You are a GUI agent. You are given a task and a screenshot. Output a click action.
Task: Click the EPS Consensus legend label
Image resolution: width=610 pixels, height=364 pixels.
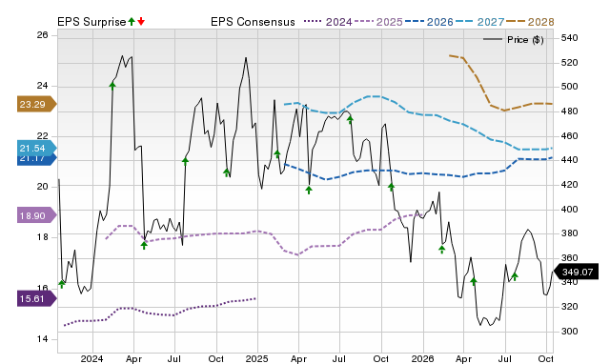[x=253, y=22]
